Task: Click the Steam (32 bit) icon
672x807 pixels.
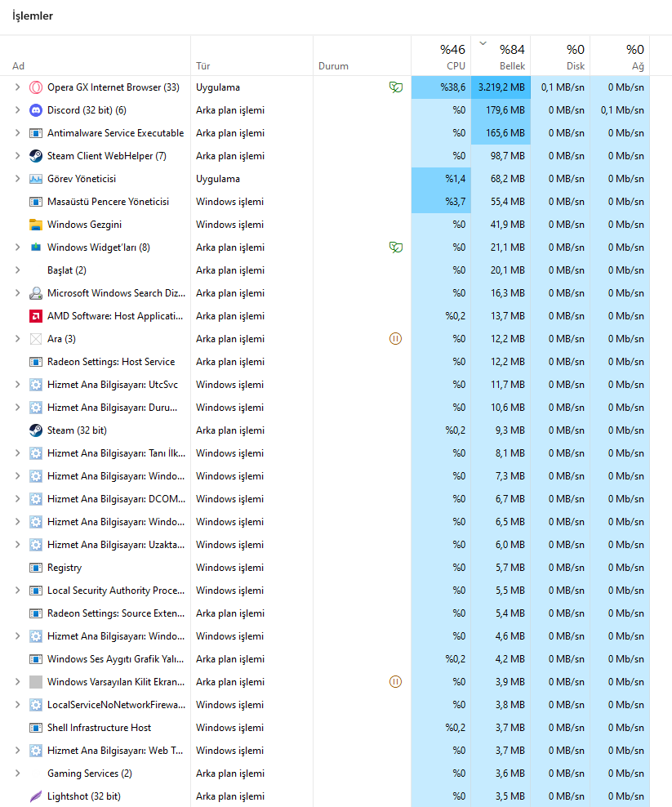Action: coord(35,430)
